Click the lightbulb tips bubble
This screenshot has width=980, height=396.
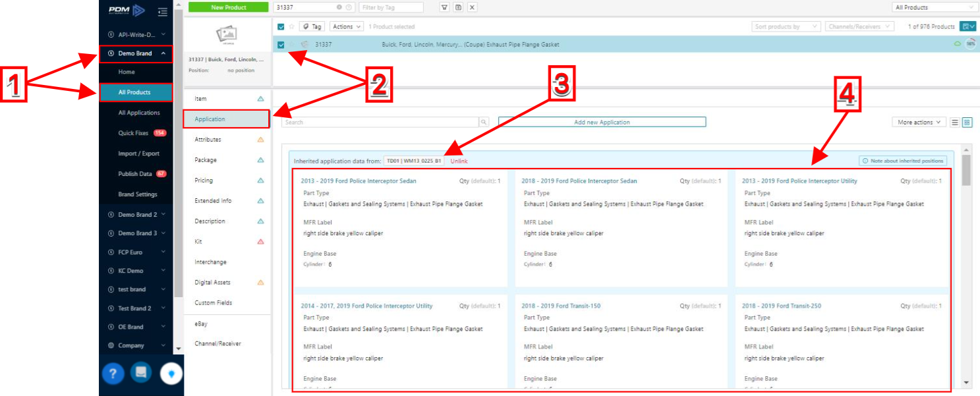[x=171, y=374]
